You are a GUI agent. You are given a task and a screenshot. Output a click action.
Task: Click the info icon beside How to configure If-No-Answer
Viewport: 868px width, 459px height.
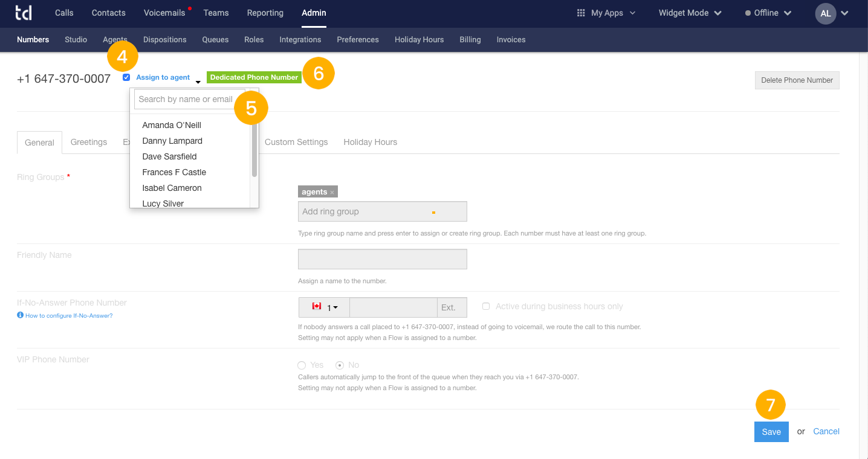[x=20, y=315]
